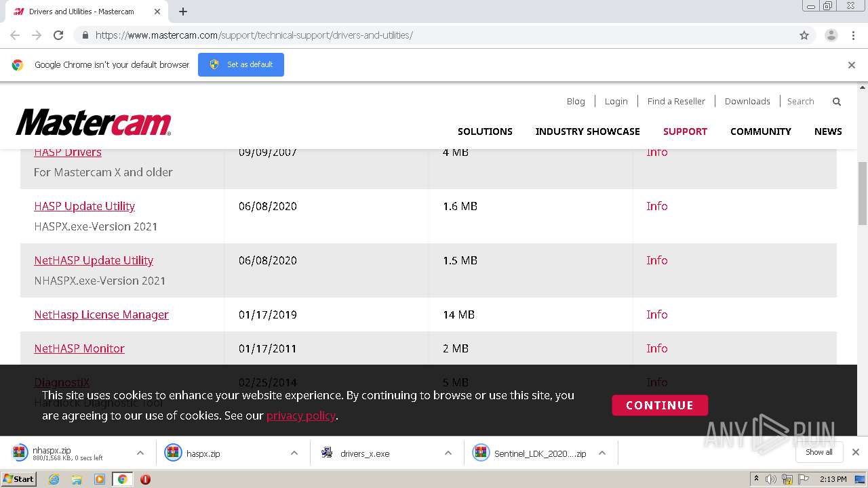The height and width of the screenshot is (488, 868).
Task: Dismiss the default browser notification bar
Action: (852, 65)
